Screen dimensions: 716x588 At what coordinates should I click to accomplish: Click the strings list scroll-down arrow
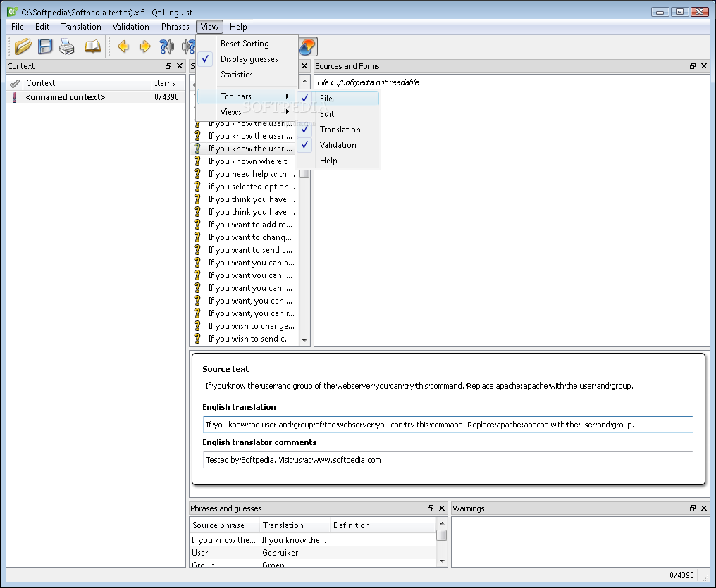point(304,341)
